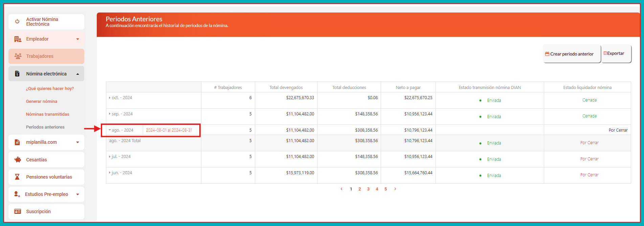Screen dimensions: 644x226
Task: Click the $0.08 deducciones value
Action: tap(373, 98)
